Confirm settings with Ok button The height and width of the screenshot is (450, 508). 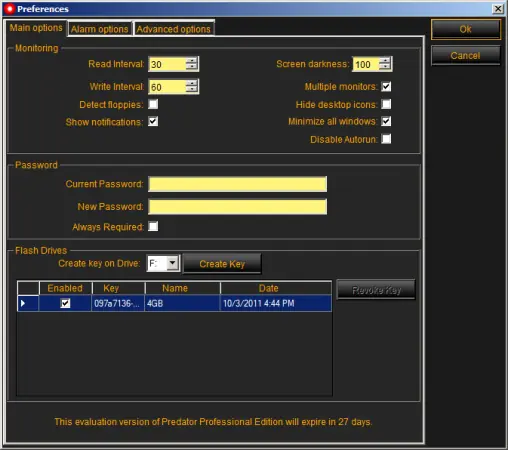[465, 29]
